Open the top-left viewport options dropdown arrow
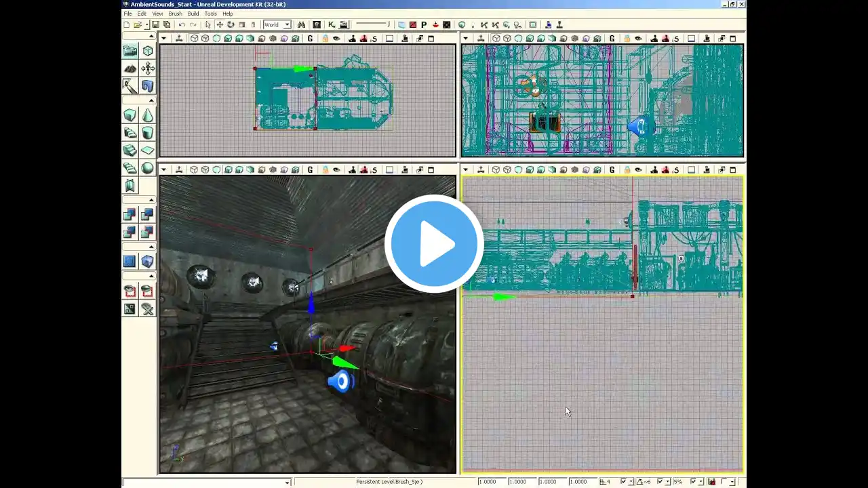Screen dimensions: 868x488 tap(163, 39)
